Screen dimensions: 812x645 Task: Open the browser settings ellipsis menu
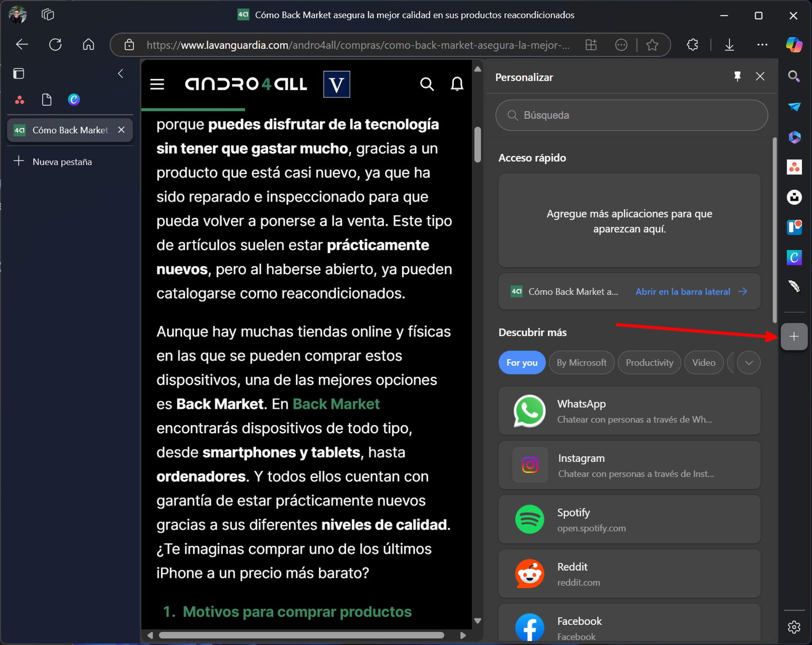tap(762, 45)
